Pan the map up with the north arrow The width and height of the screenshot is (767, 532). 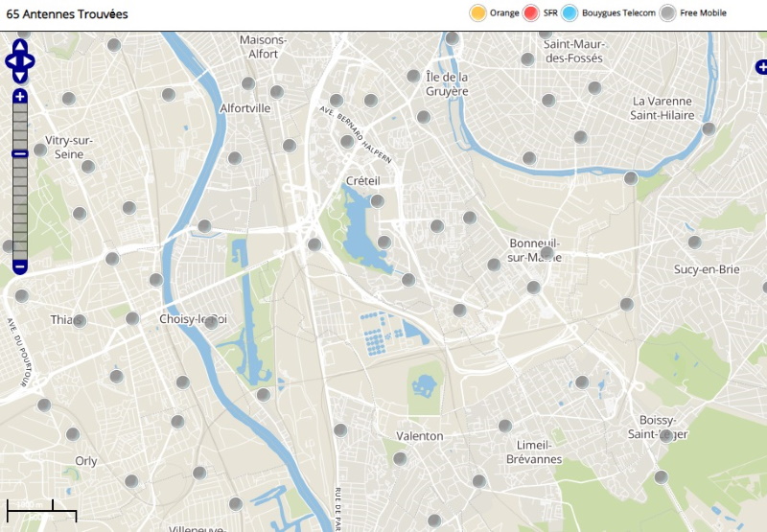20,47
